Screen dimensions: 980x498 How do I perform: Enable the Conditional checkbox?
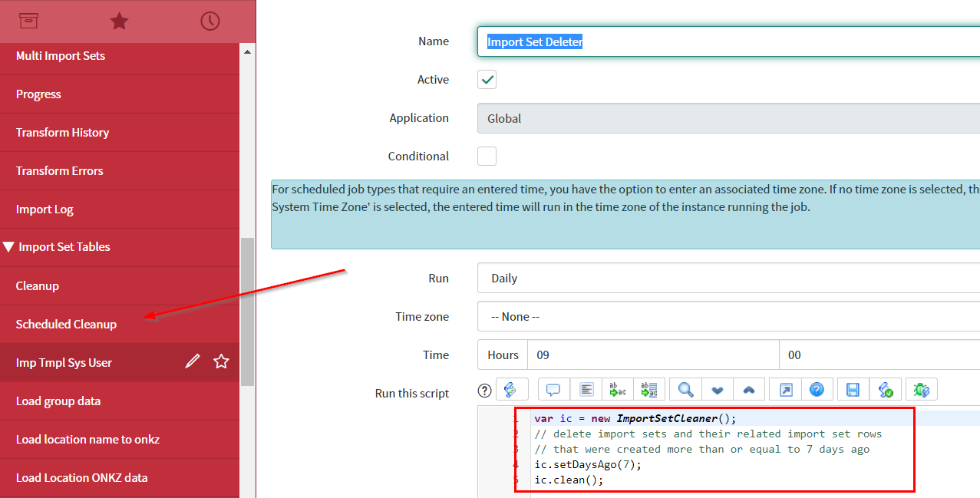point(486,156)
